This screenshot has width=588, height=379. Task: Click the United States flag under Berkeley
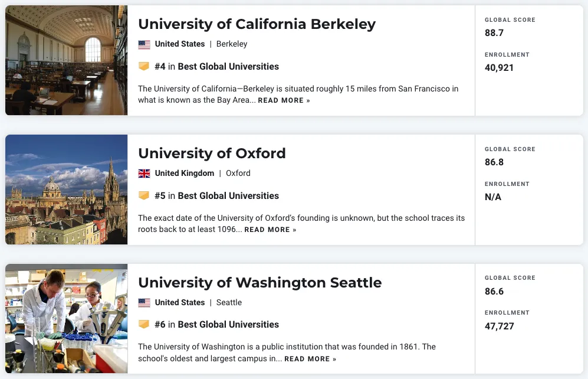(x=144, y=44)
